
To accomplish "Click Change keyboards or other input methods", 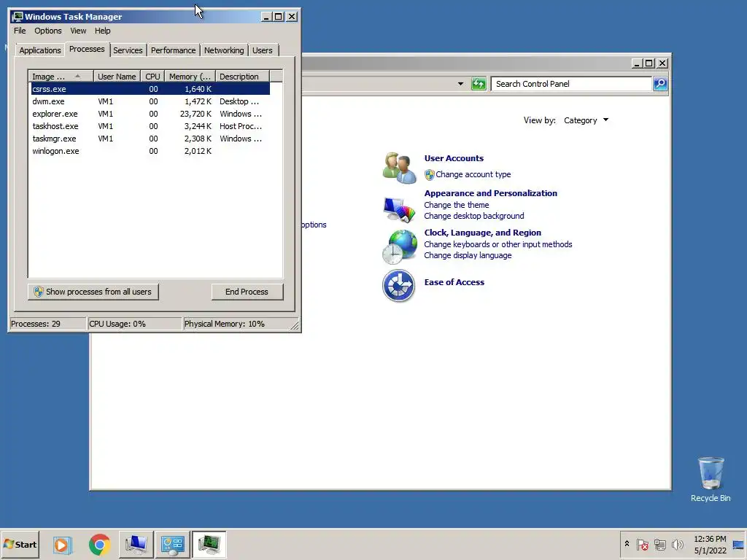I will 498,245.
